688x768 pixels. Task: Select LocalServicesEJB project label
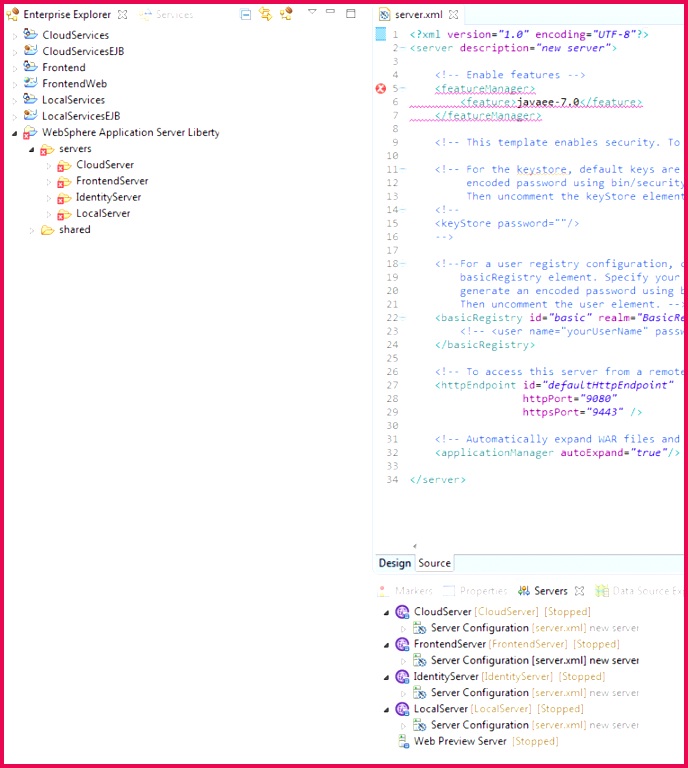click(x=81, y=116)
